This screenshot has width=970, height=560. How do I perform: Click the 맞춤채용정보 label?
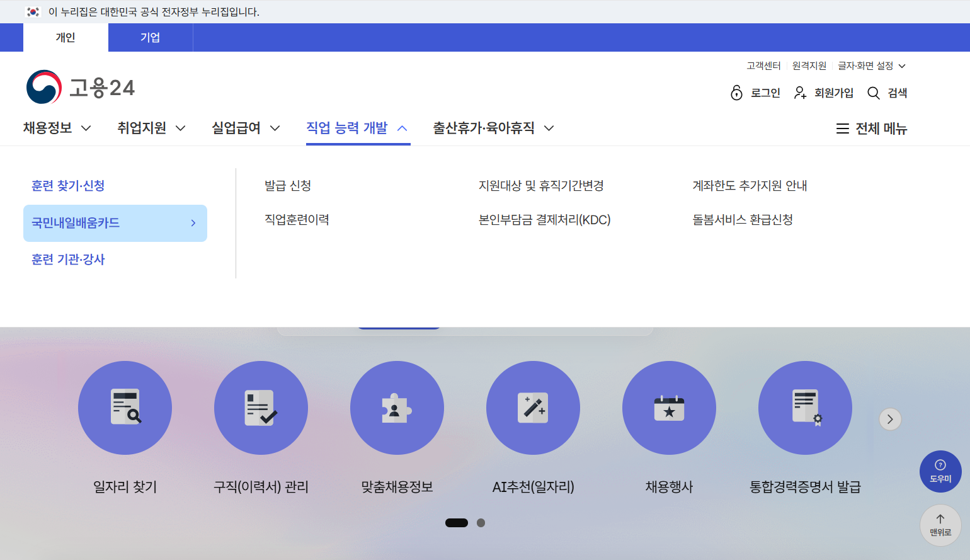click(397, 487)
